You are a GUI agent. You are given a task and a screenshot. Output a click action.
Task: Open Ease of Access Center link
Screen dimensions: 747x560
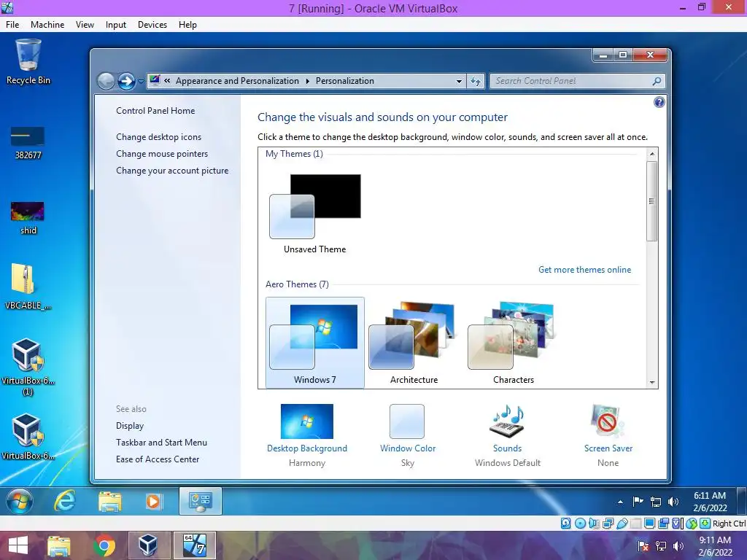click(158, 459)
